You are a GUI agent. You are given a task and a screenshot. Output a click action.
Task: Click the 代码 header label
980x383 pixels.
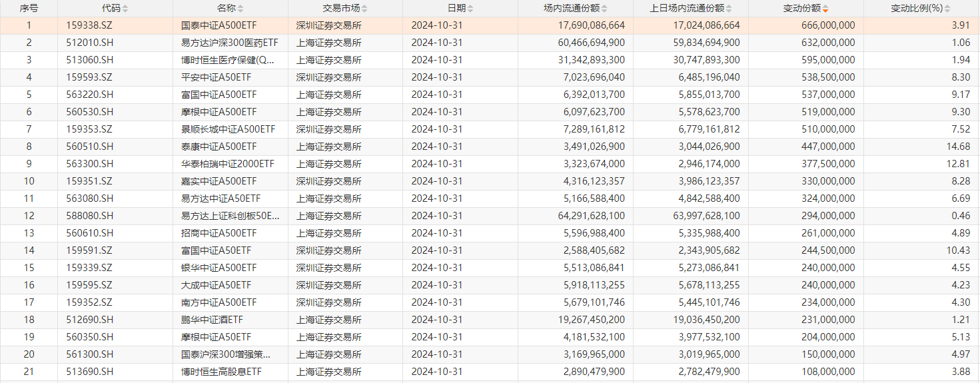[x=111, y=9]
